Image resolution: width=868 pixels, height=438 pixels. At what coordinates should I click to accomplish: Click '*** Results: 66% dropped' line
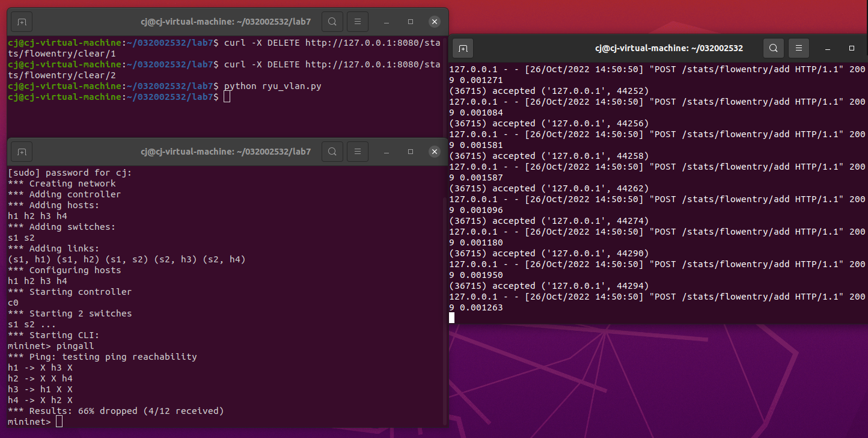click(116, 411)
